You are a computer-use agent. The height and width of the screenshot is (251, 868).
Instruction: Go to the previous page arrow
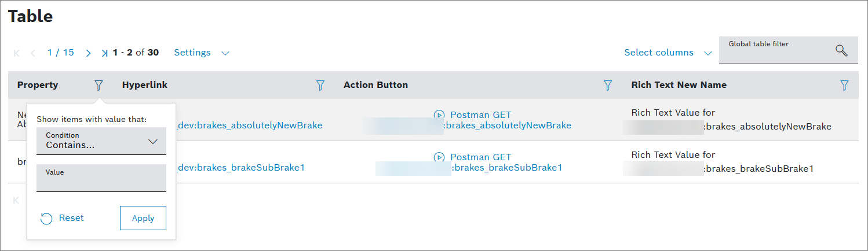click(x=33, y=53)
